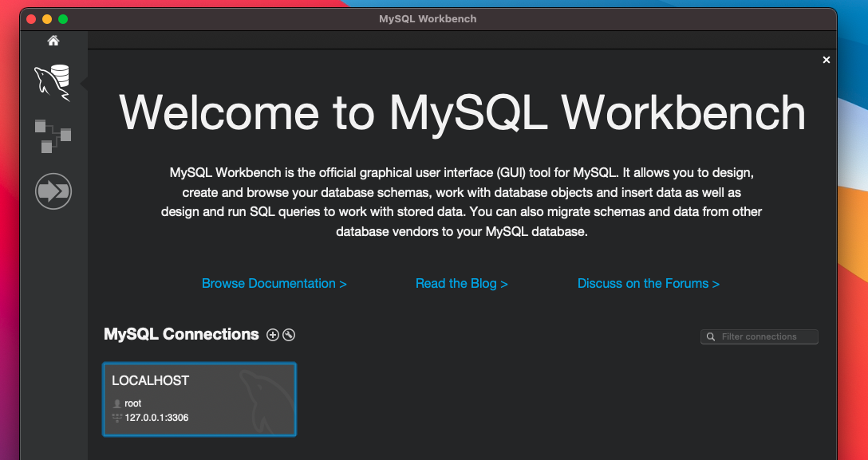Open the Migration wizard sidebar icon
Image resolution: width=868 pixels, height=460 pixels.
pyautogui.click(x=53, y=191)
